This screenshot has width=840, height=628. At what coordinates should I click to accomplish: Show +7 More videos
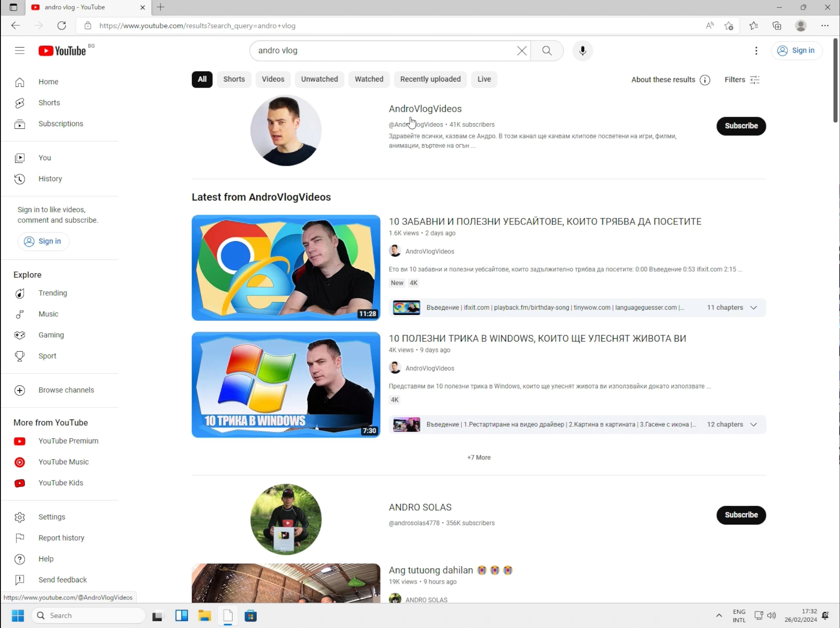click(479, 458)
